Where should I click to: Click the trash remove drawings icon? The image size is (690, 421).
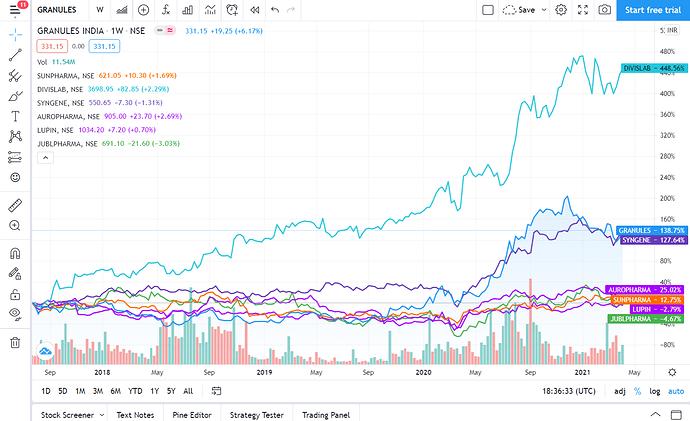point(15,343)
